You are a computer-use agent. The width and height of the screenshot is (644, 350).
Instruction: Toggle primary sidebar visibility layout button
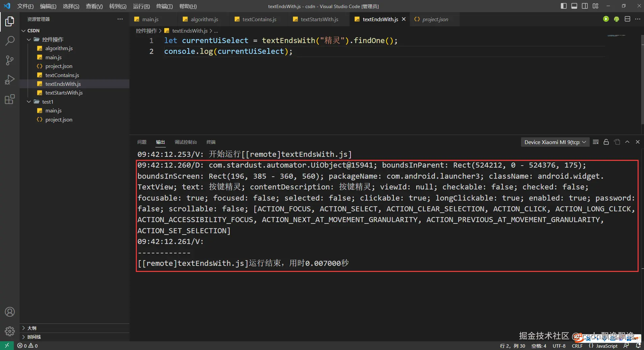click(x=563, y=6)
